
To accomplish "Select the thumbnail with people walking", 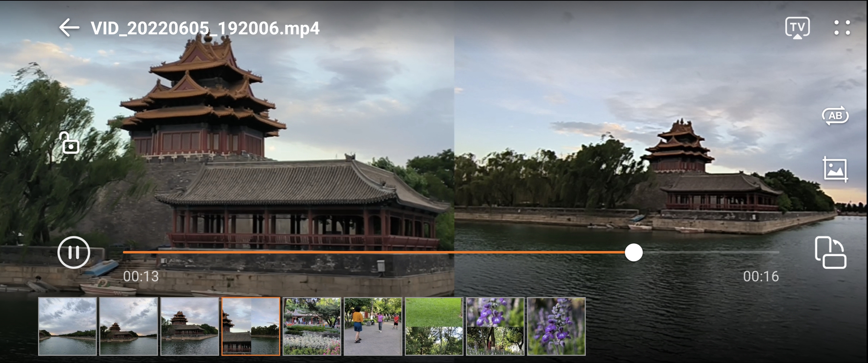I will coord(373,326).
